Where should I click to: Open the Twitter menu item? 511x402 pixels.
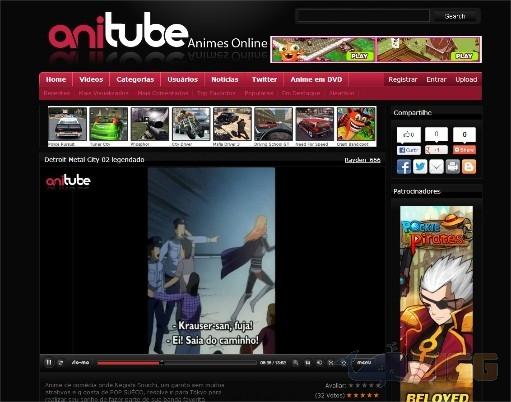264,80
